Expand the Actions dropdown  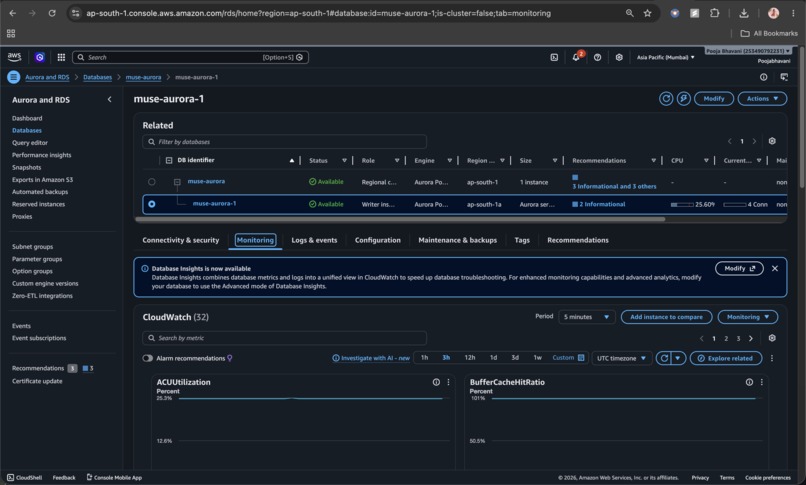(x=762, y=99)
